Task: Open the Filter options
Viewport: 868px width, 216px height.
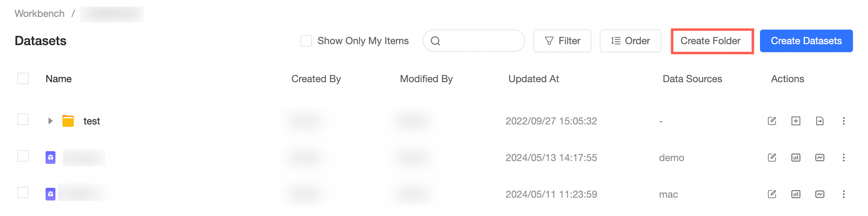Action: (562, 41)
